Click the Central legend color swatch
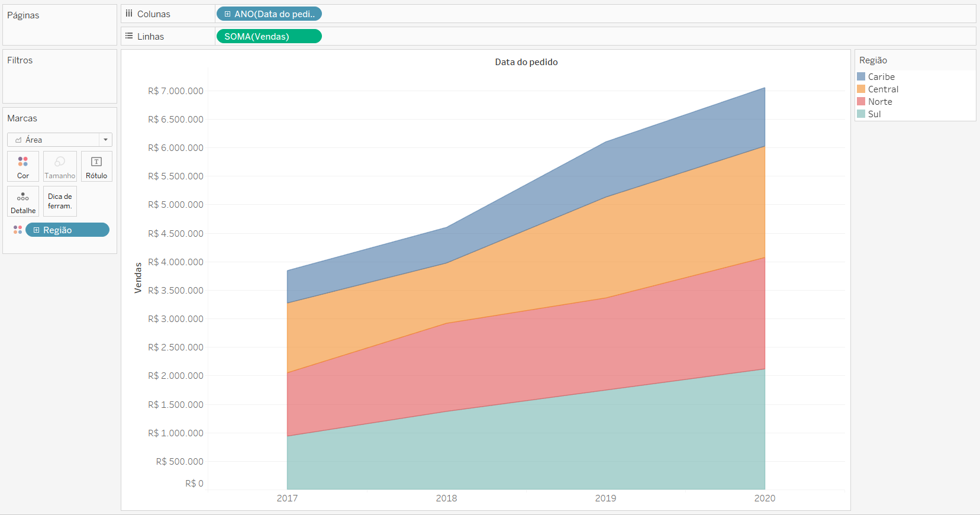980x515 pixels. coord(861,89)
